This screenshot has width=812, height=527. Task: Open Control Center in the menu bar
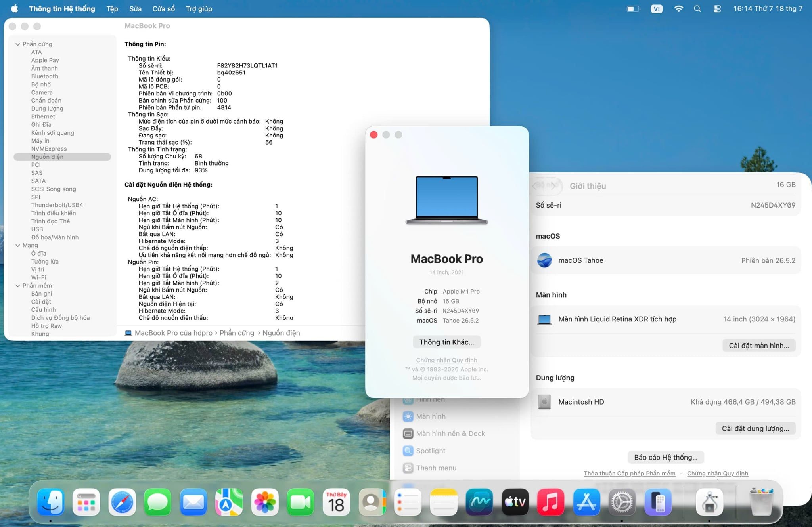[717, 9]
